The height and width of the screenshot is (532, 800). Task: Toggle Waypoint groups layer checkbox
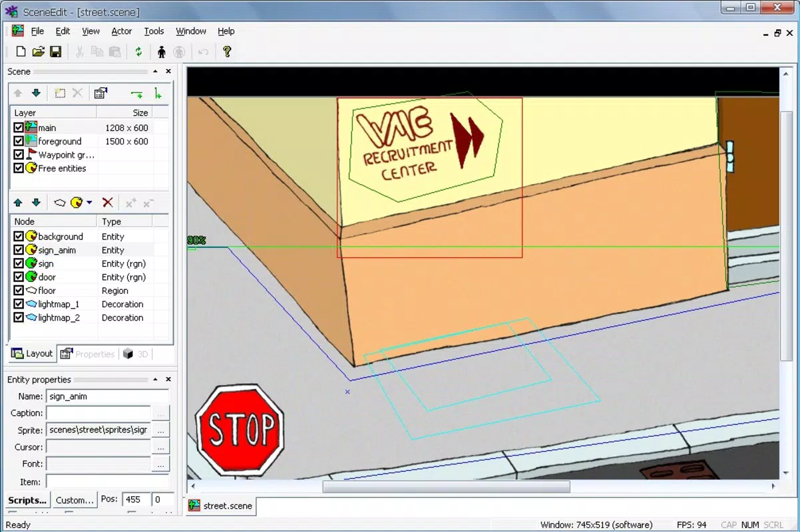(x=19, y=155)
